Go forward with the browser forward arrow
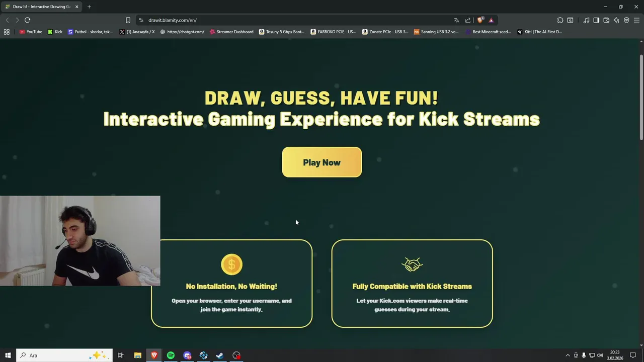 coord(17,20)
